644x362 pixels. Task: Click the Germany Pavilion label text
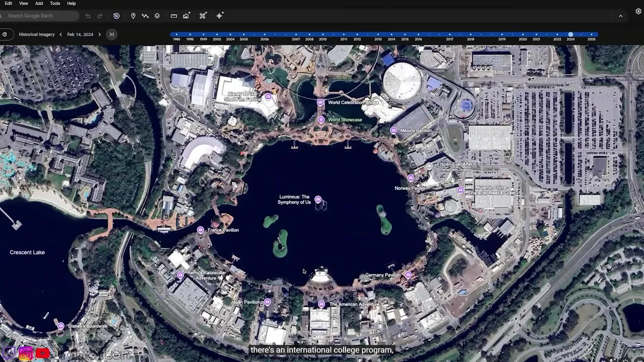383,275
